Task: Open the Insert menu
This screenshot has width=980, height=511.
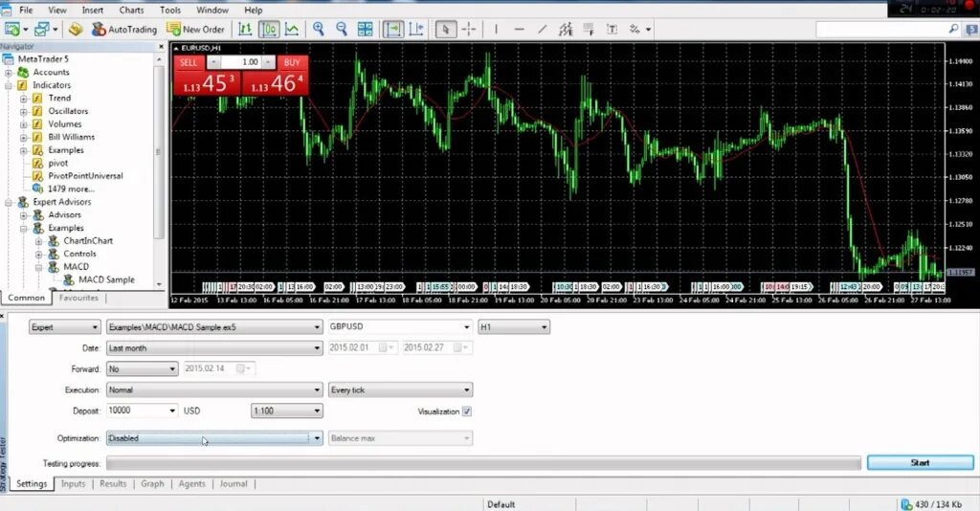Action: (93, 10)
